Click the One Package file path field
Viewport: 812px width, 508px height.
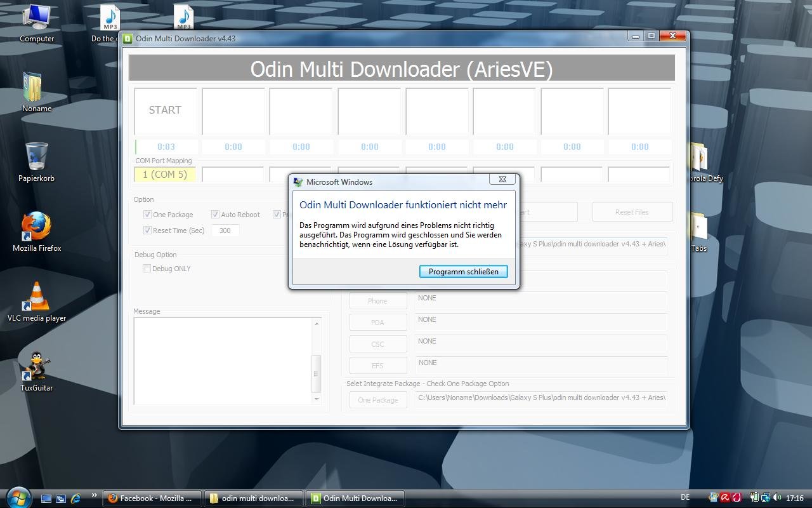(541, 400)
